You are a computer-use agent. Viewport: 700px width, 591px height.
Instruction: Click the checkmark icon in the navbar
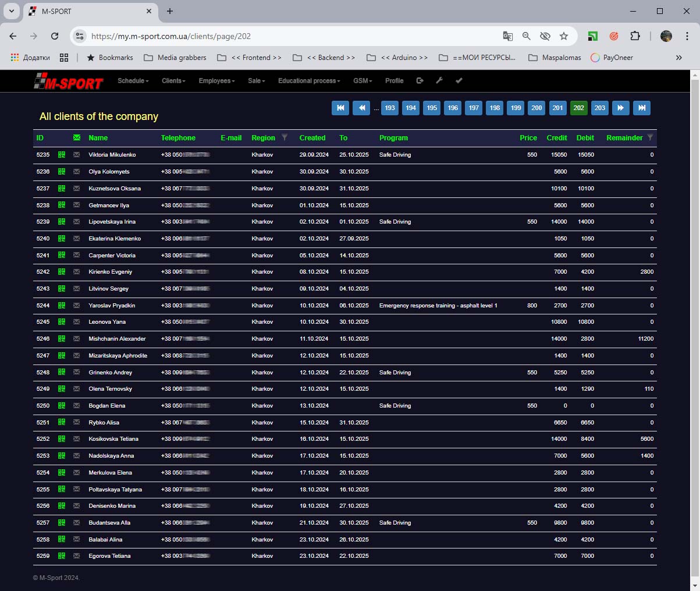click(x=459, y=81)
